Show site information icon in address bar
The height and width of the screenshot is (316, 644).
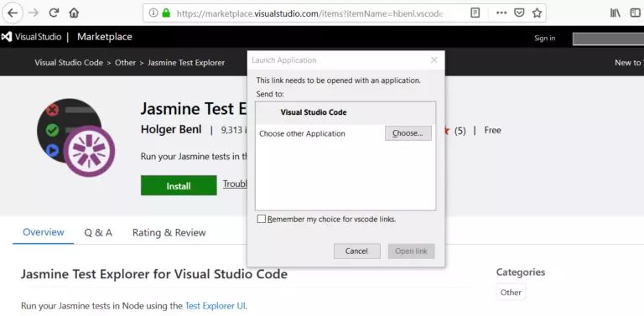(153, 13)
